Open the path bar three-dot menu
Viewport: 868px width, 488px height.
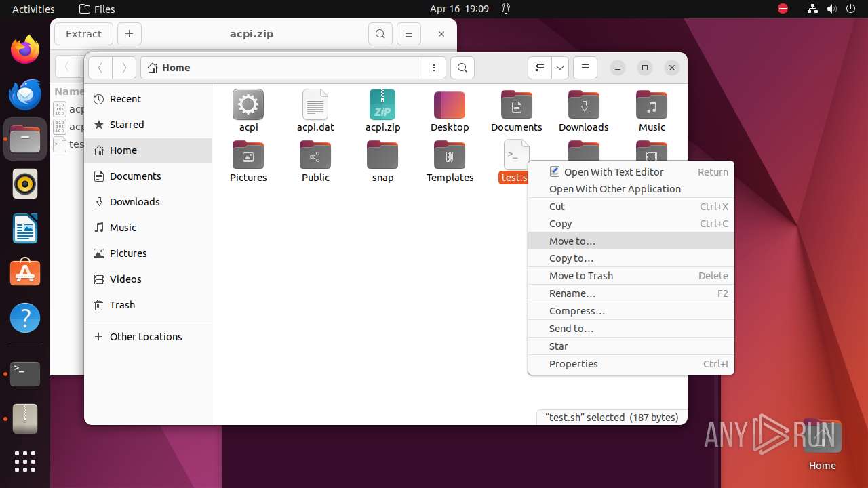(433, 68)
